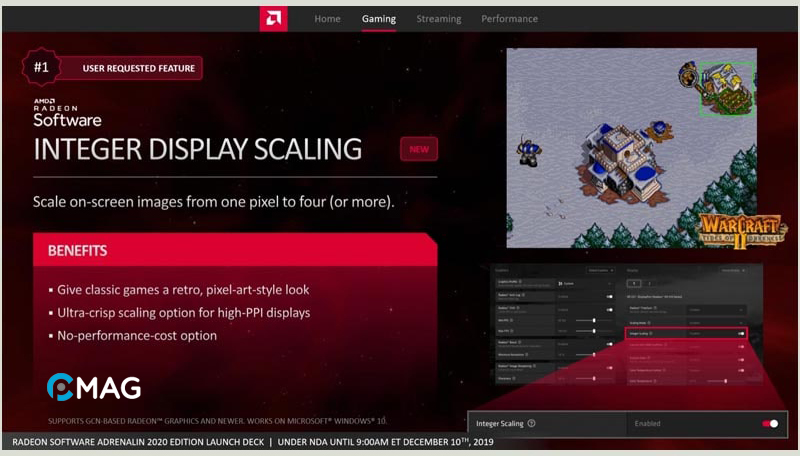
Task: Click the User Requested Feature label
Action: pyautogui.click(x=139, y=68)
